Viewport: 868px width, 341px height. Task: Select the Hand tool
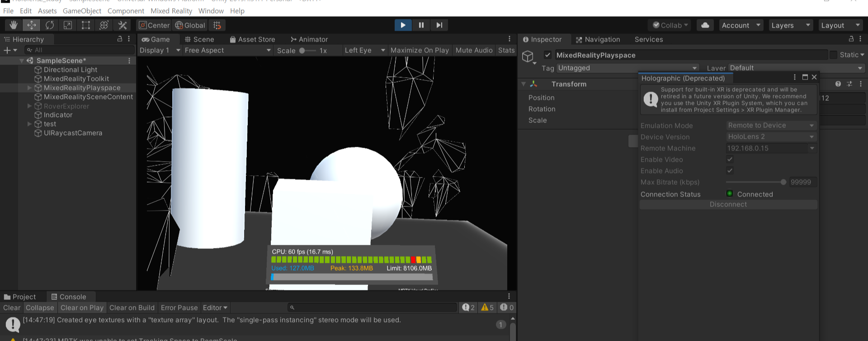14,25
